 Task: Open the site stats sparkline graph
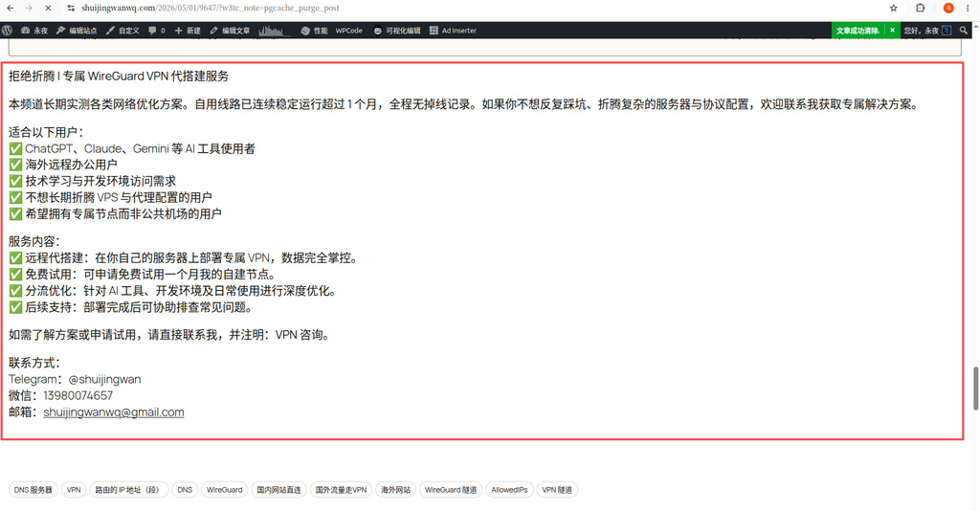tap(273, 30)
